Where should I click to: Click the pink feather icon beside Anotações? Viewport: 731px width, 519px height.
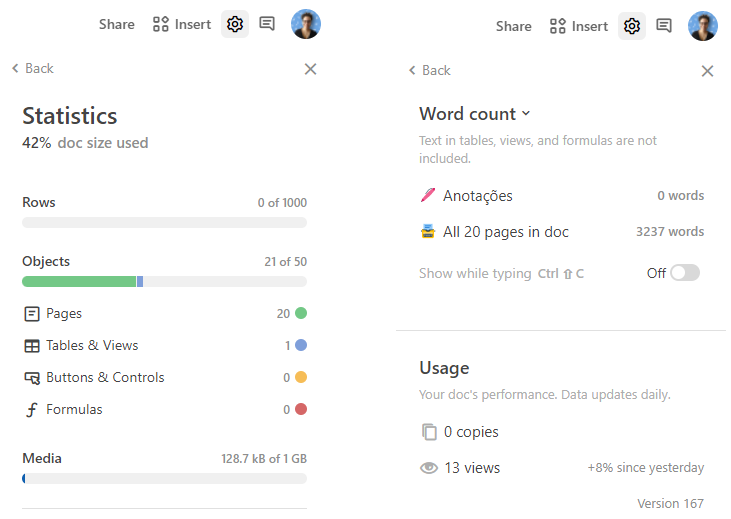click(x=428, y=196)
